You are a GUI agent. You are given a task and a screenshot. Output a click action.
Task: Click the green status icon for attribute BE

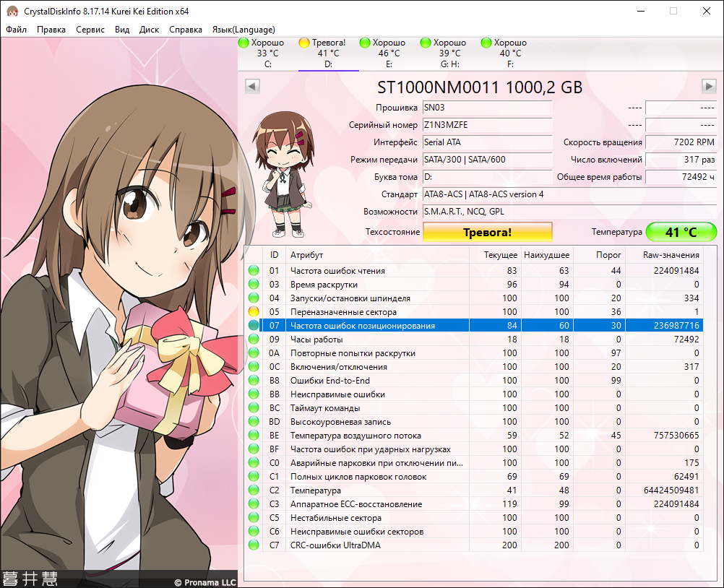[254, 436]
